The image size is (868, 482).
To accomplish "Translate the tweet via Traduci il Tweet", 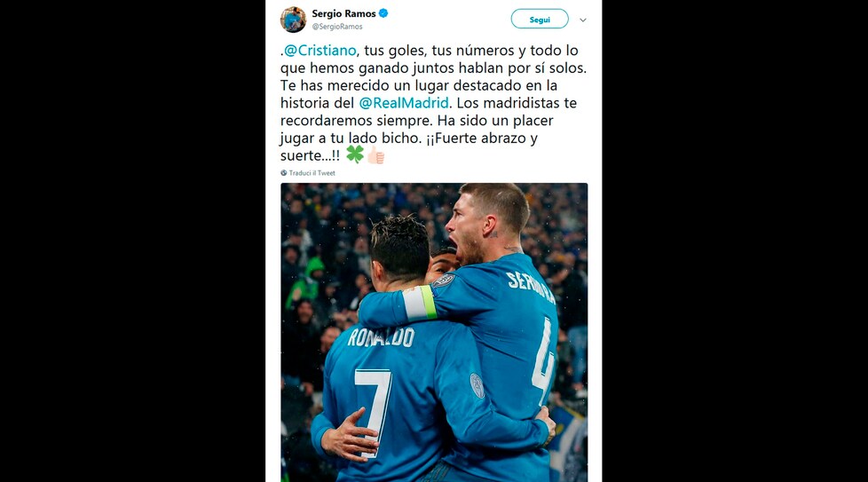I will pos(312,173).
